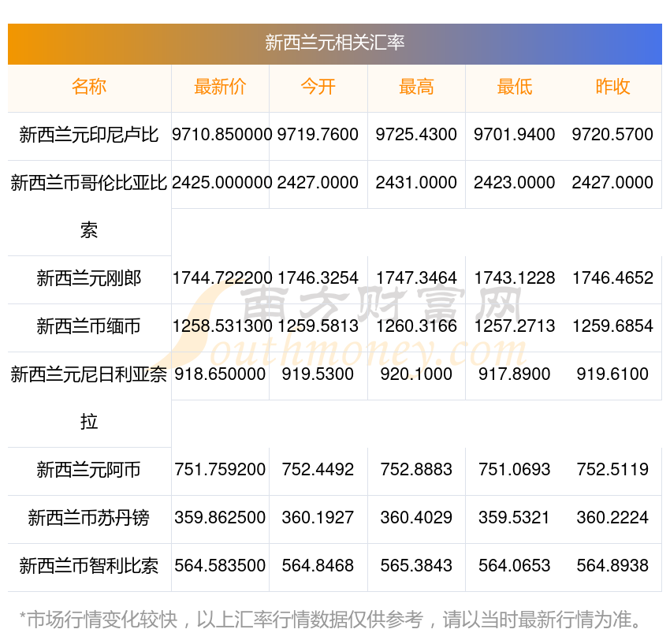Click the row name 新西兰元刚郎
Screen dimensions: 670x644
(89, 278)
